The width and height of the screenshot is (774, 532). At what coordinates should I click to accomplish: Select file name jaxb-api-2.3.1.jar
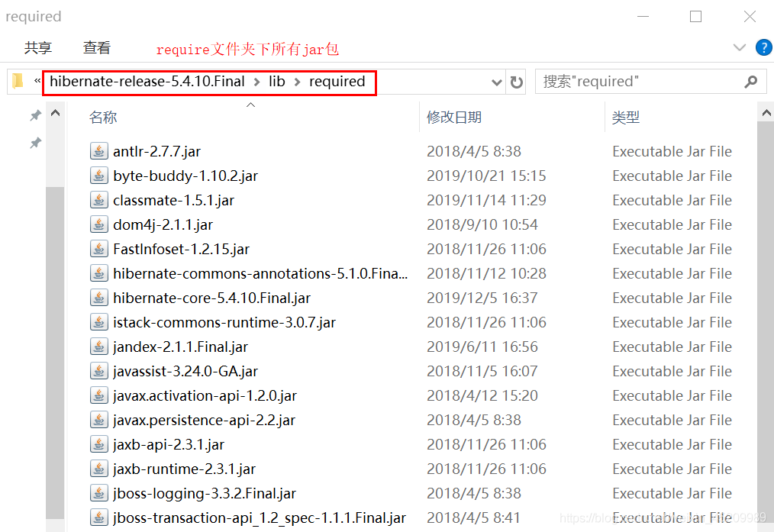pyautogui.click(x=169, y=444)
